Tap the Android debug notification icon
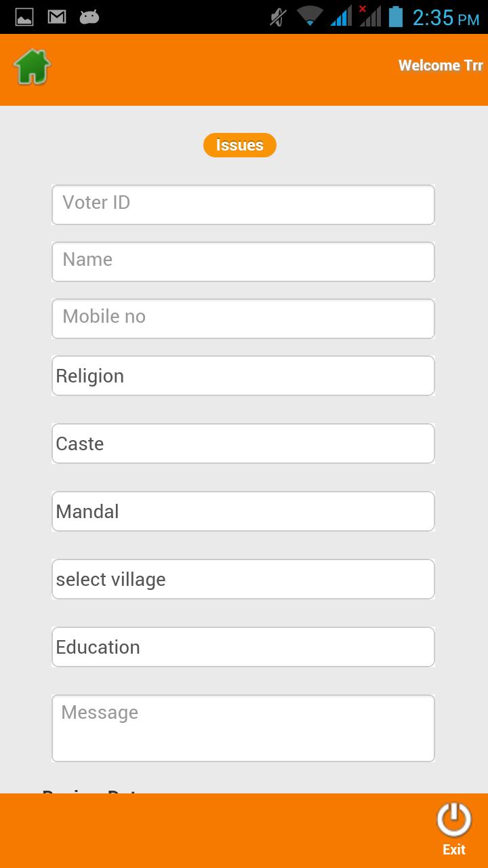Viewport: 488px width, 868px height. coord(89,17)
